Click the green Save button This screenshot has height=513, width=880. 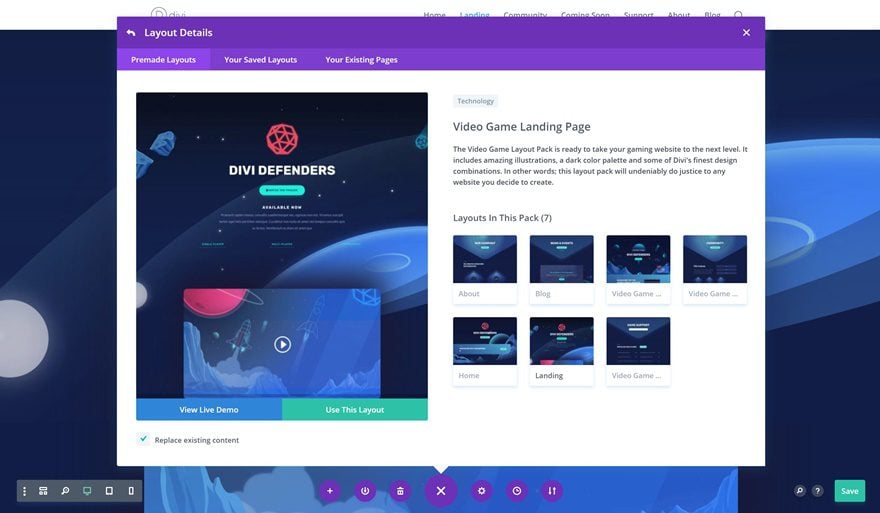coord(850,491)
